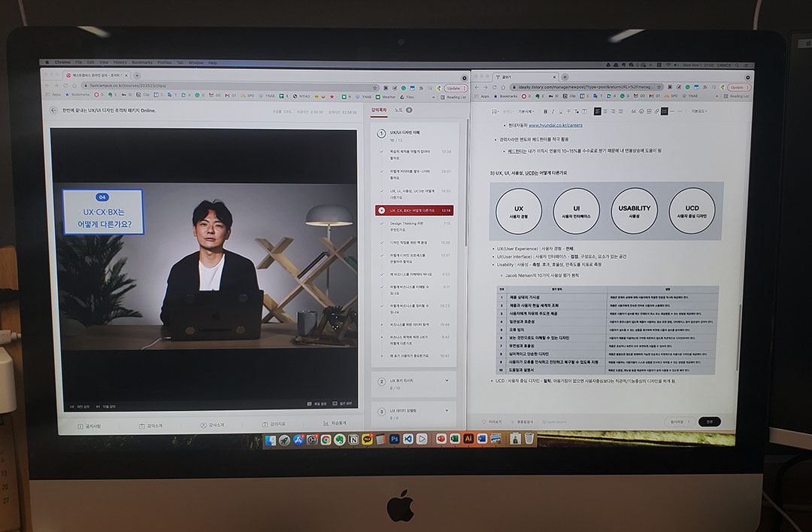Bookmark the fastcampus page with the star icon
Viewport: 812px width, 532px height.
tap(374, 88)
